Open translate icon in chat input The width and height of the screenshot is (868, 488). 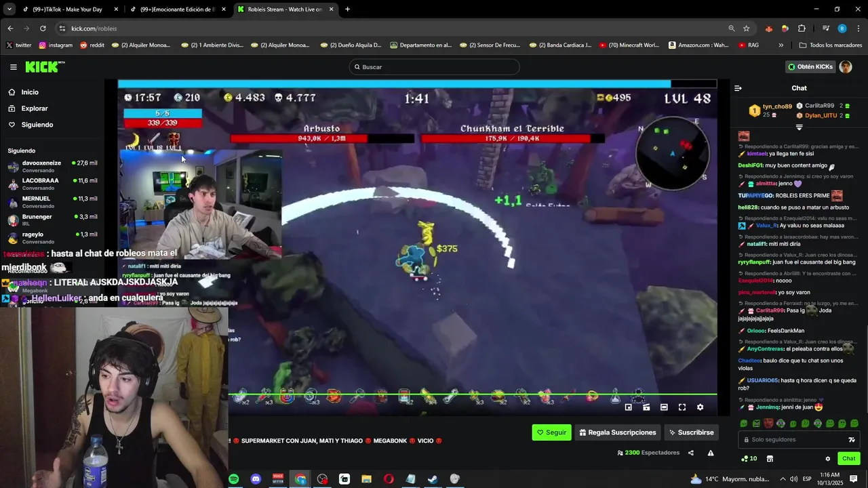point(852,439)
